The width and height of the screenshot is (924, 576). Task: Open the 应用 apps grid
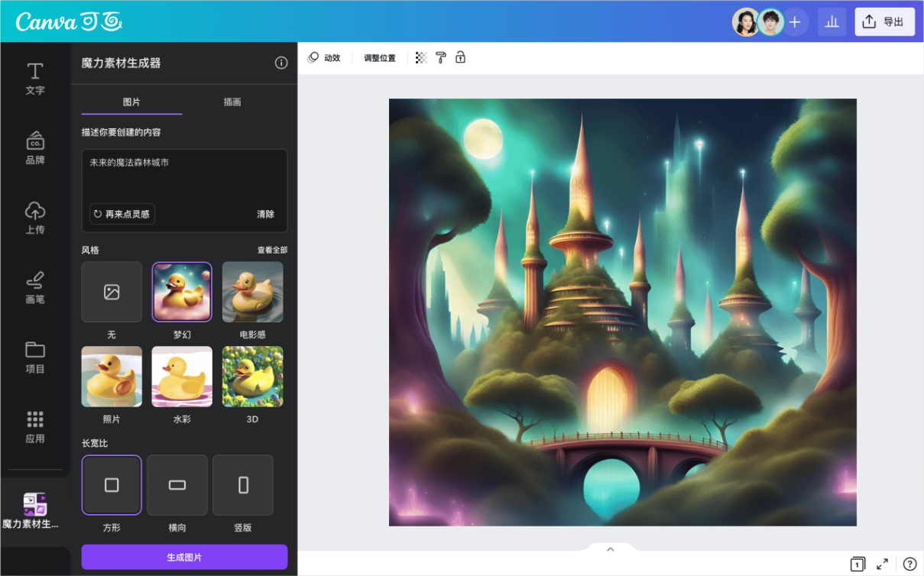[x=35, y=426]
